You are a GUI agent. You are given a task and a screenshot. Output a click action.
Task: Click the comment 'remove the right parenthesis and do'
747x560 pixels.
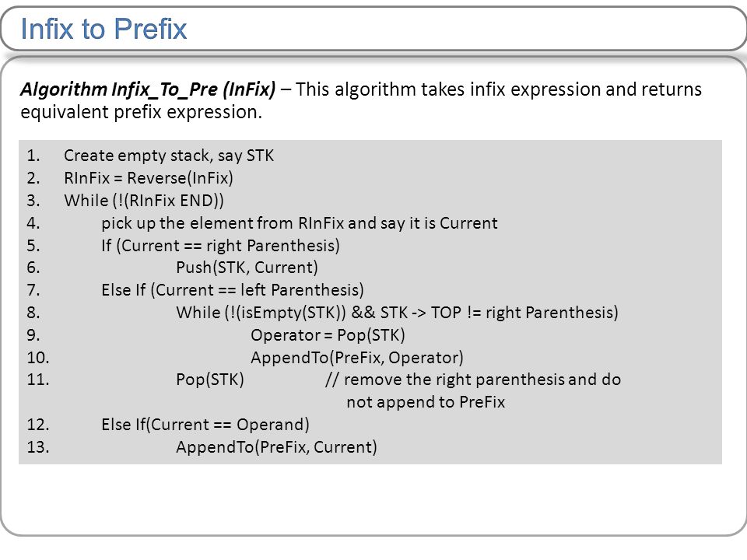[x=473, y=380]
